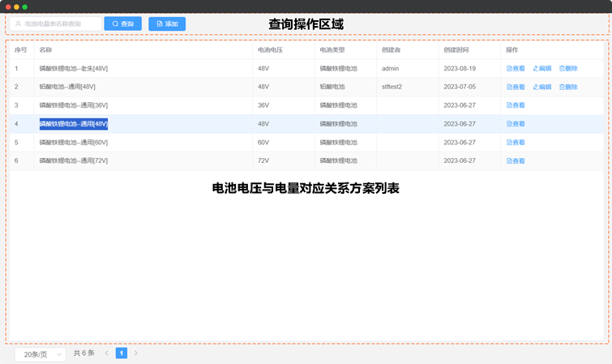Click the 创建时间 column header

(x=457, y=50)
